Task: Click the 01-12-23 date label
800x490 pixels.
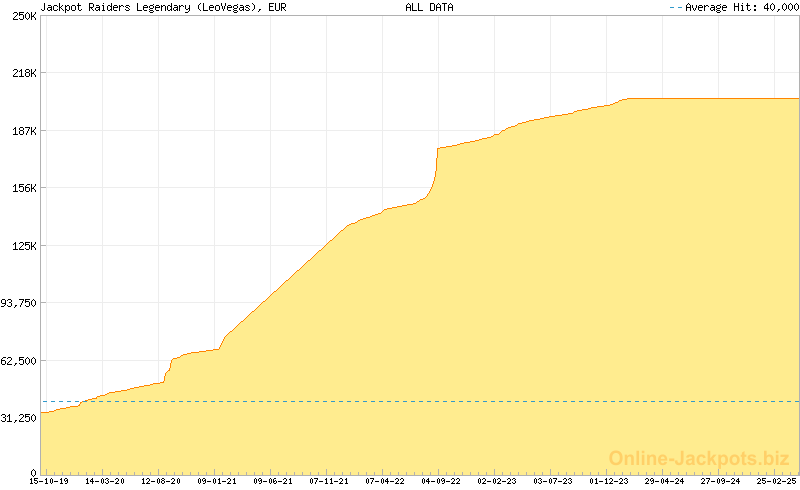Action: tap(609, 481)
